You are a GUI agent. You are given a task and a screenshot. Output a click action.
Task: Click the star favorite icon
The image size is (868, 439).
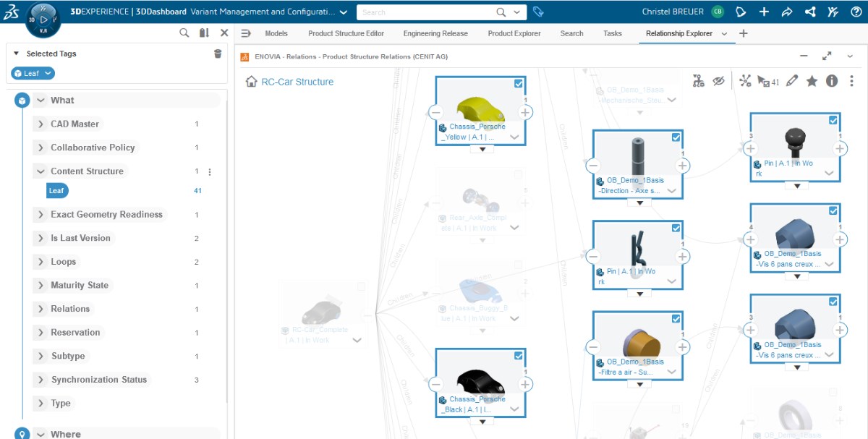812,81
